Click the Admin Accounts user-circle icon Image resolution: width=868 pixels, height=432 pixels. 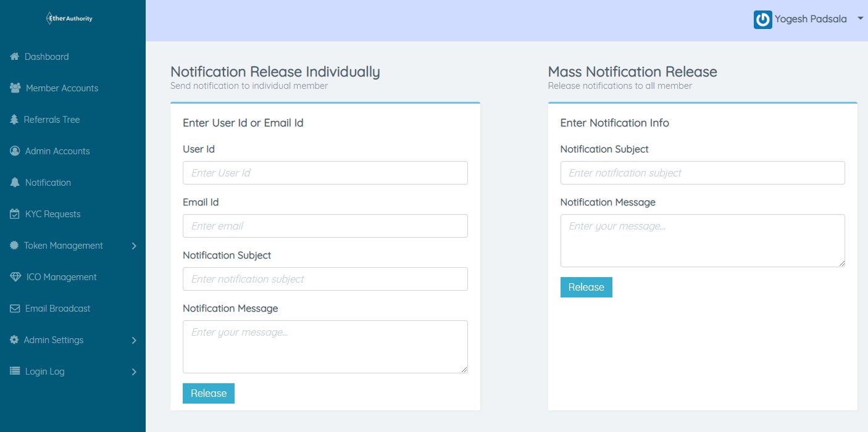(15, 151)
